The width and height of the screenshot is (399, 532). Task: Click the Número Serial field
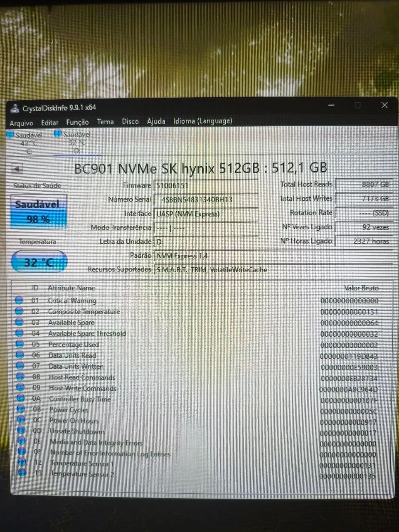click(206, 200)
